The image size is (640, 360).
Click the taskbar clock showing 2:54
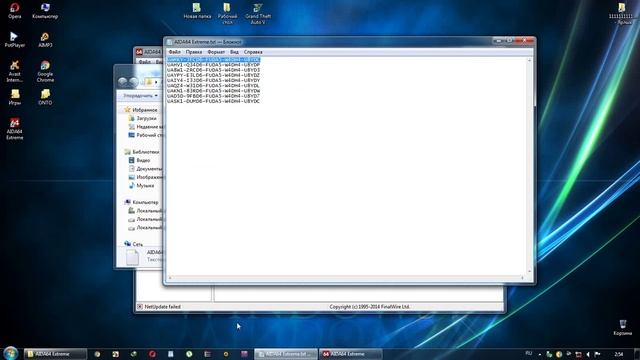click(x=619, y=354)
